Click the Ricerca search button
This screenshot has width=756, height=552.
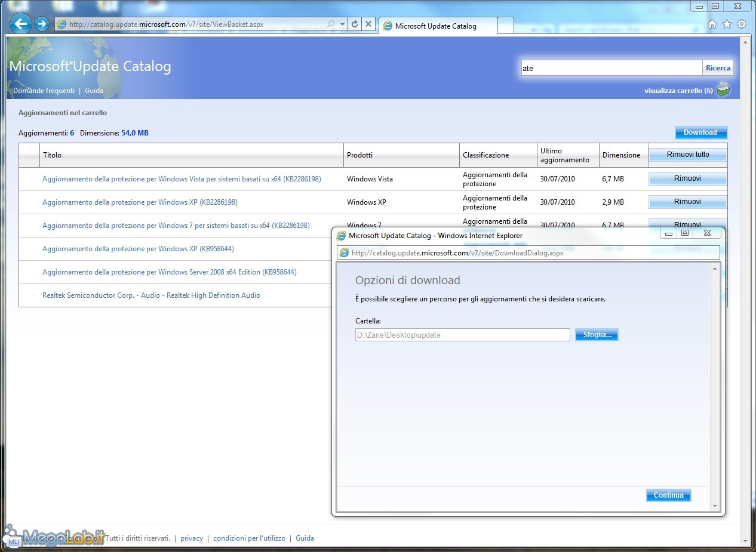pos(718,68)
